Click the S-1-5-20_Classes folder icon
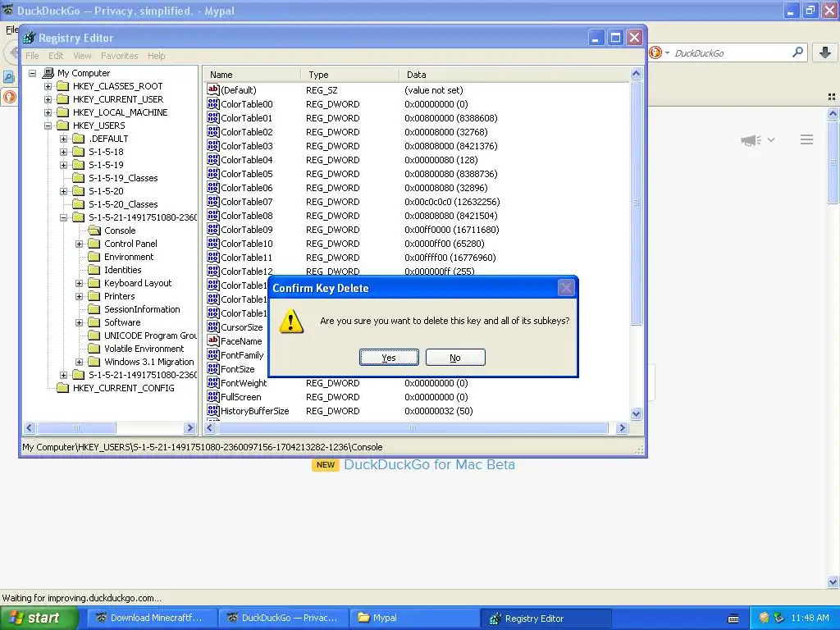The height and width of the screenshot is (630, 840). [x=79, y=204]
